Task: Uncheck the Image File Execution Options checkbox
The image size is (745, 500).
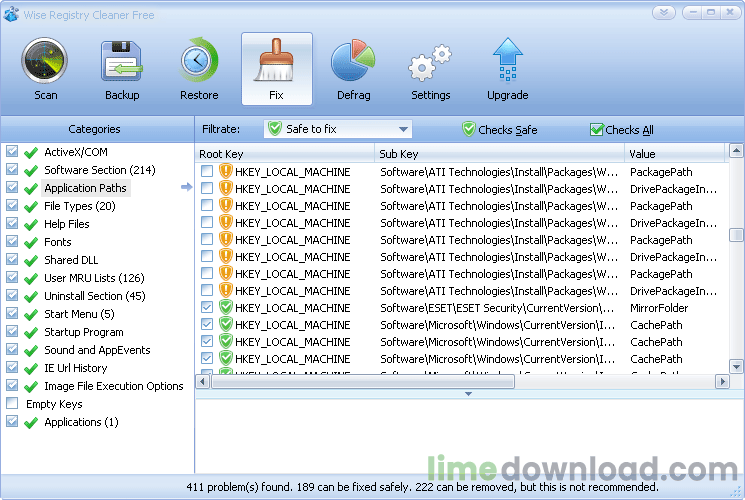Action: coord(12,385)
